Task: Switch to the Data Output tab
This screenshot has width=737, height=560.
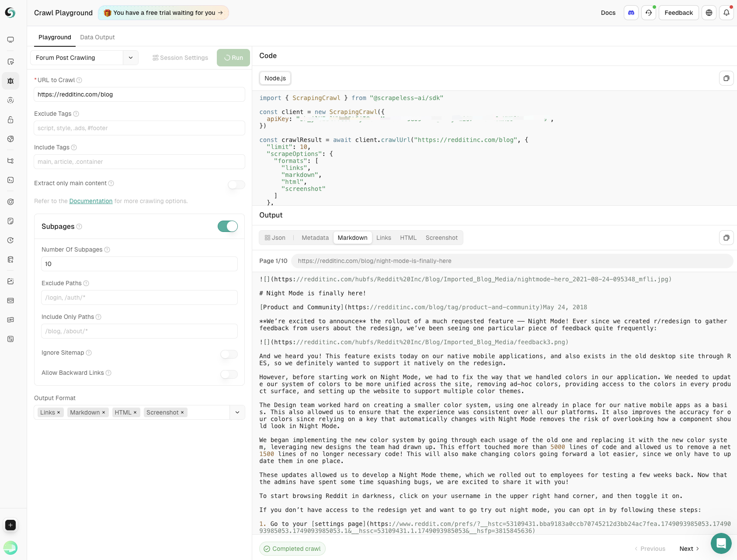Action: (97, 37)
